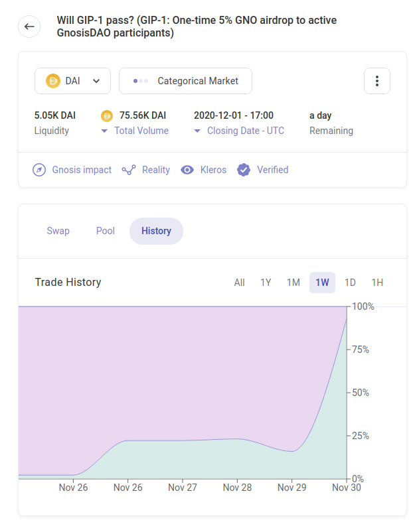This screenshot has height=532, width=417.
Task: Click the 25% axis label
Action: point(361,436)
